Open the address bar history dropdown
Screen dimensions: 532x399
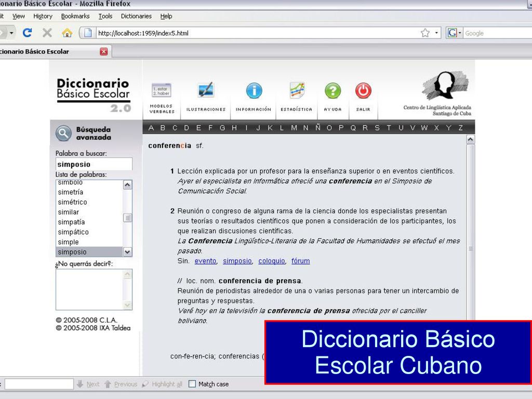(436, 33)
